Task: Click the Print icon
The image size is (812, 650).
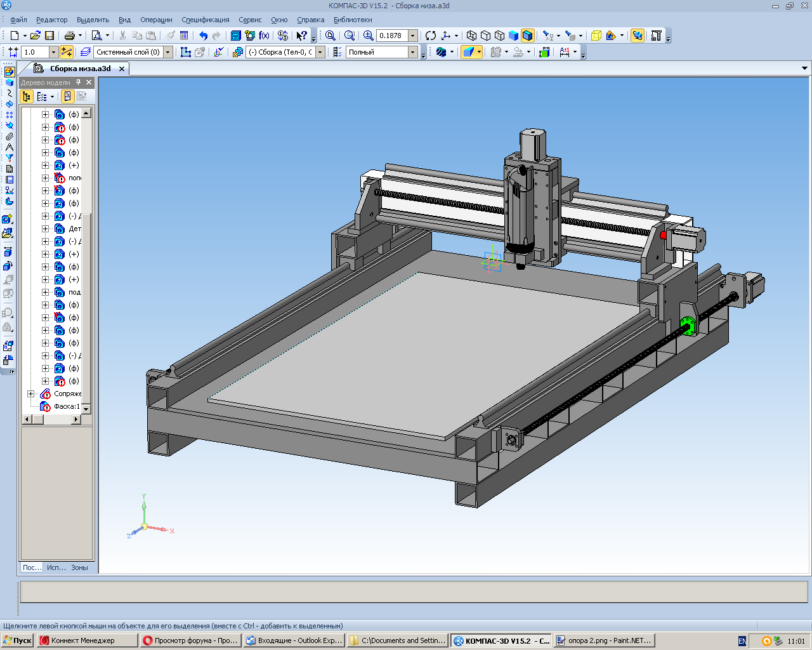Action: coord(70,36)
